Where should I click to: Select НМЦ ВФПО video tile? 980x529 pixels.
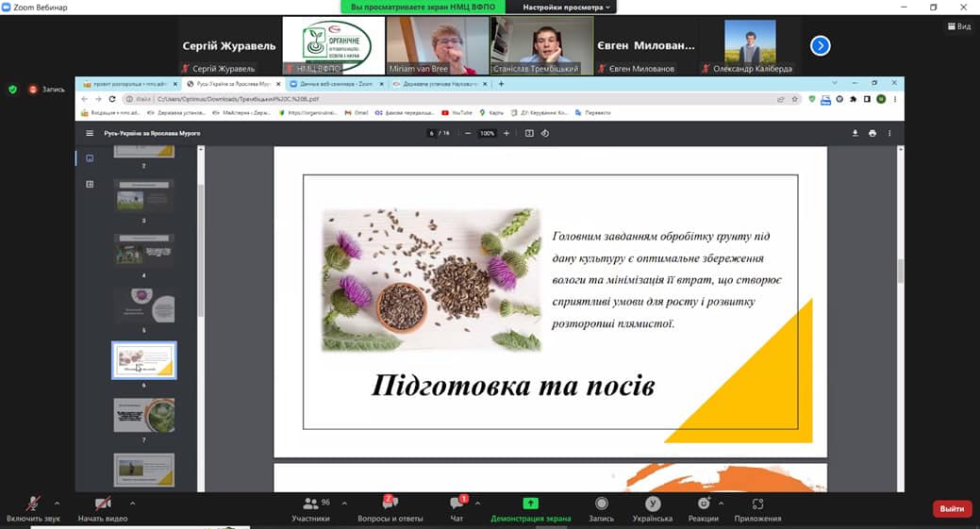(x=334, y=45)
